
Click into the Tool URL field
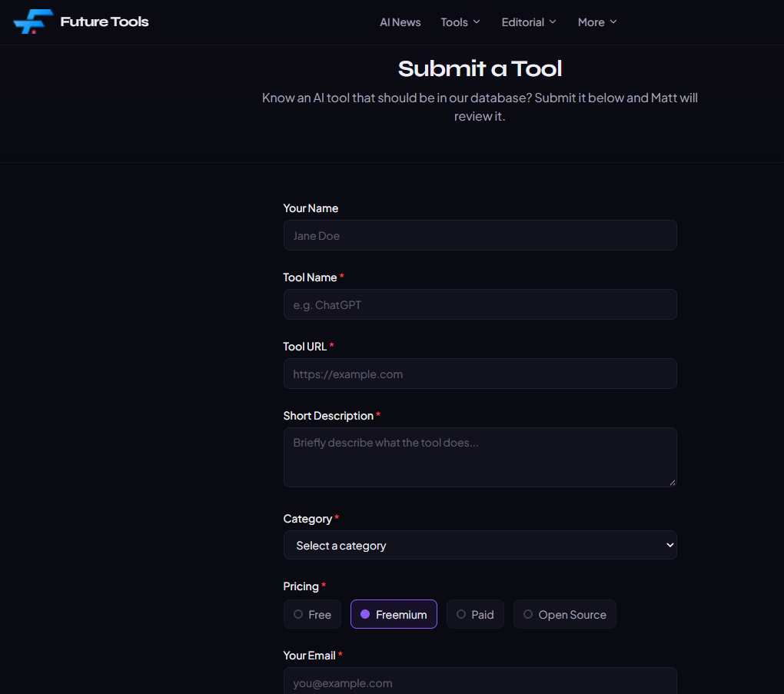point(480,374)
